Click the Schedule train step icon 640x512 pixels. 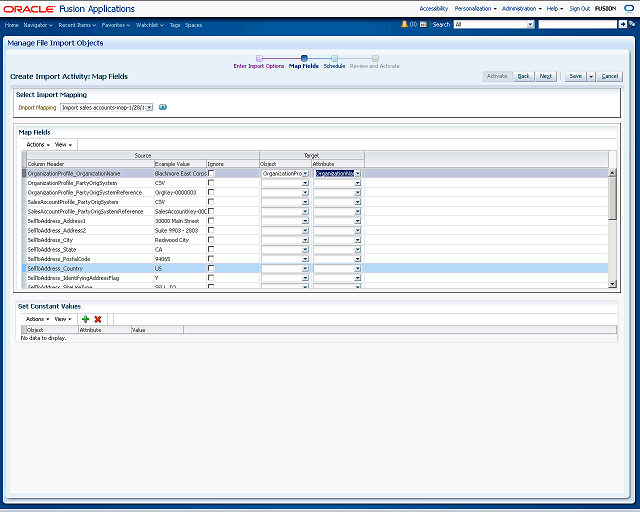pos(334,58)
